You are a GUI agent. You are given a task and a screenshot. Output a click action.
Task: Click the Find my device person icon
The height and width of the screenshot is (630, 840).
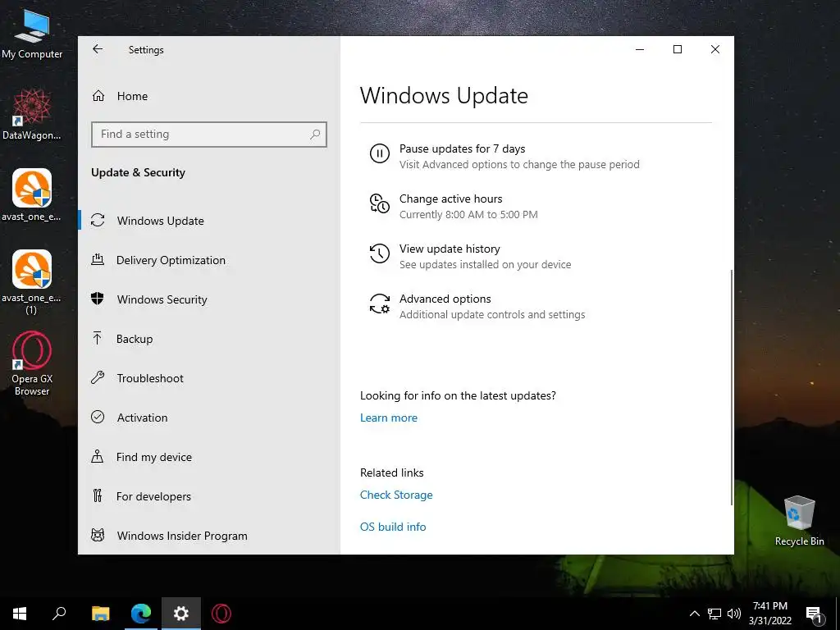pyautogui.click(x=97, y=456)
